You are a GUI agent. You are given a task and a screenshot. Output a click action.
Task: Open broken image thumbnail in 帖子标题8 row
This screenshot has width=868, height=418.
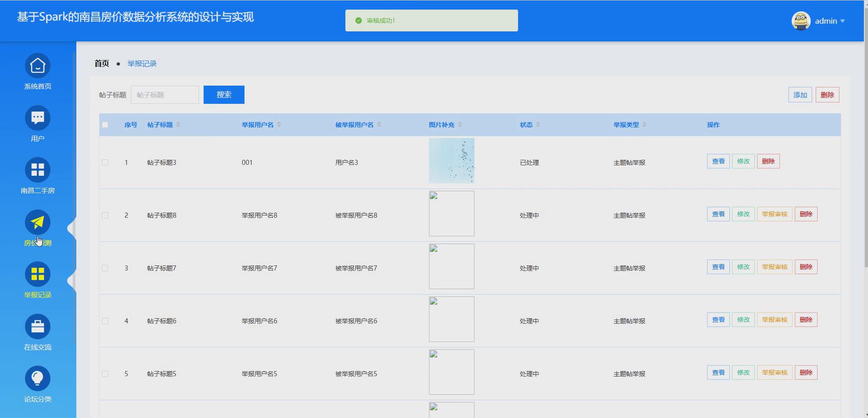[x=452, y=214]
